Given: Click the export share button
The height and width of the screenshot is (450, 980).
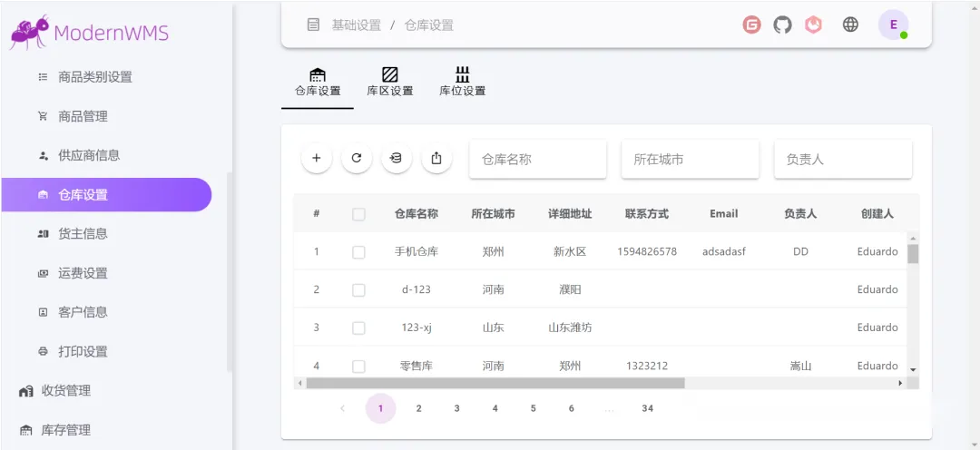Looking at the screenshot, I should pos(436,158).
